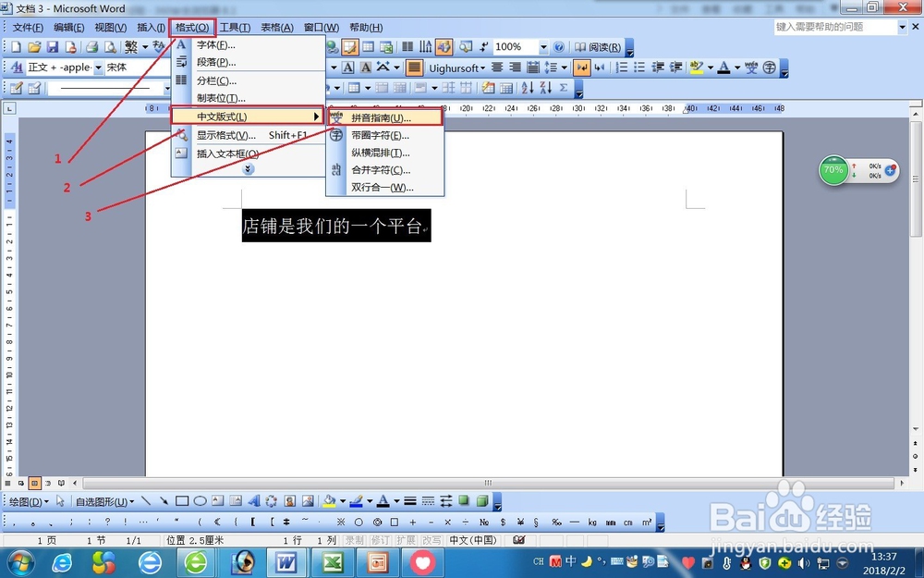Click the Enclose Characters toolbar icon
Screen dimensions: 924x578
tap(769, 68)
